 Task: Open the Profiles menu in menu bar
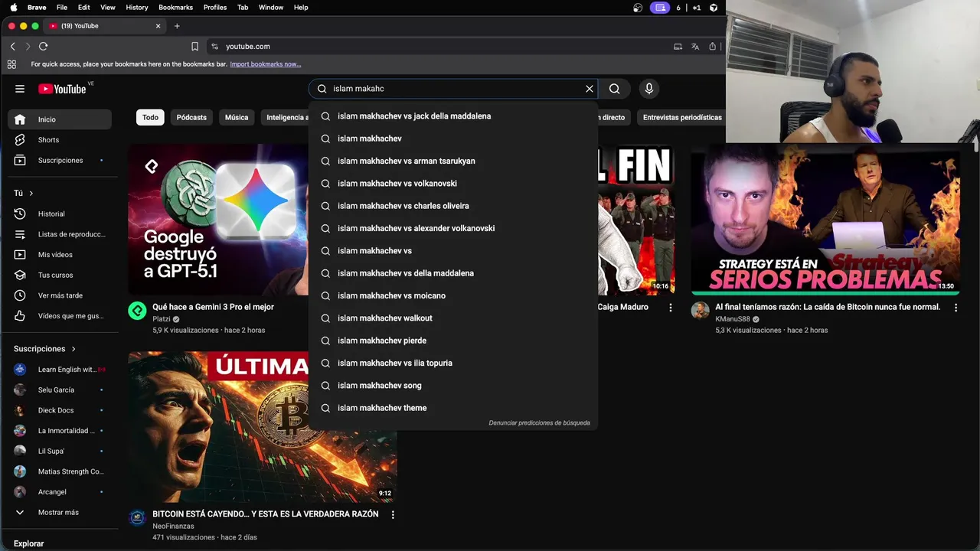tap(215, 8)
